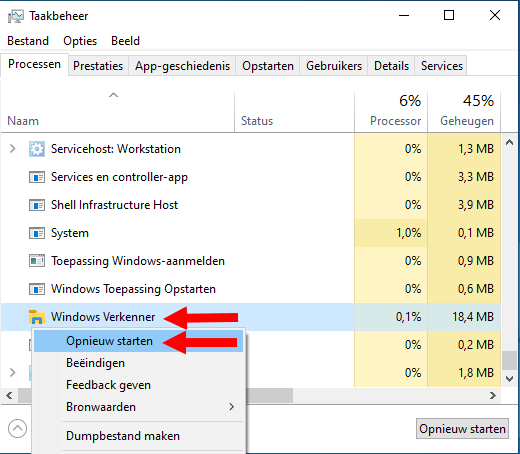
Task: Click the Taakbeheer app icon in title bar
Action: pos(16,16)
